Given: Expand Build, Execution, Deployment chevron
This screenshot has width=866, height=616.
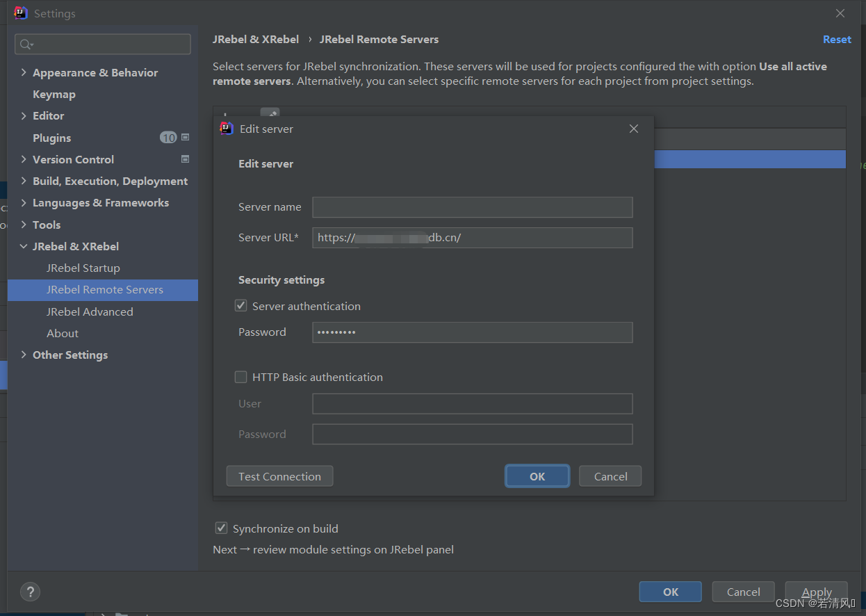Looking at the screenshot, I should click(24, 181).
